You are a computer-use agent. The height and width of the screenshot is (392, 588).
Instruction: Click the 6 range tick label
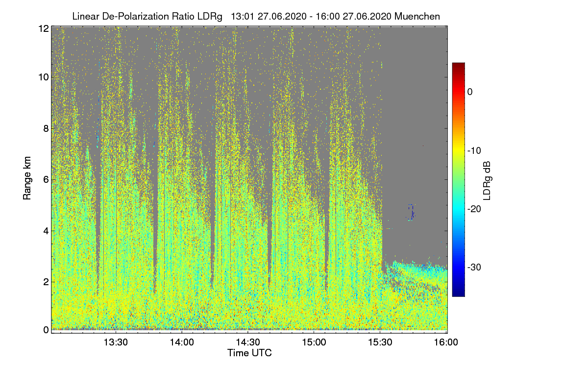point(46,179)
